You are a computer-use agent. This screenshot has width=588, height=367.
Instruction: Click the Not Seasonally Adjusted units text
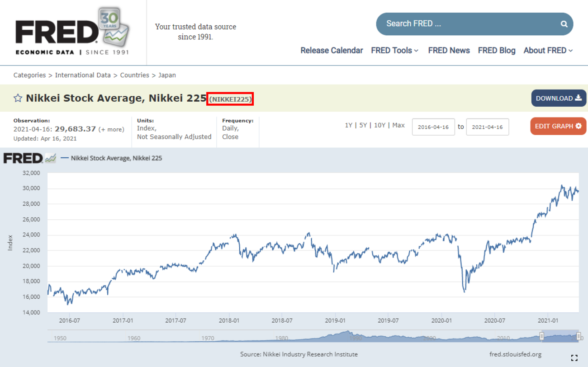tap(174, 136)
